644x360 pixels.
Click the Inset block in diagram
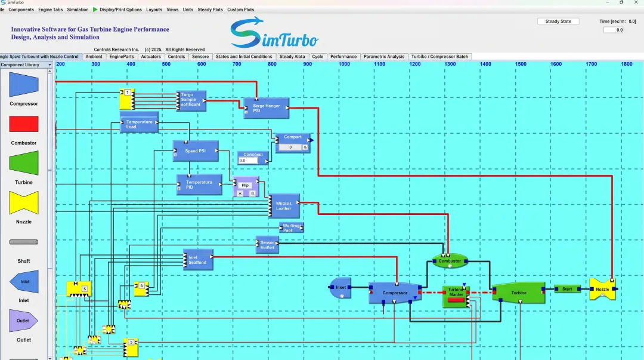(x=340, y=287)
